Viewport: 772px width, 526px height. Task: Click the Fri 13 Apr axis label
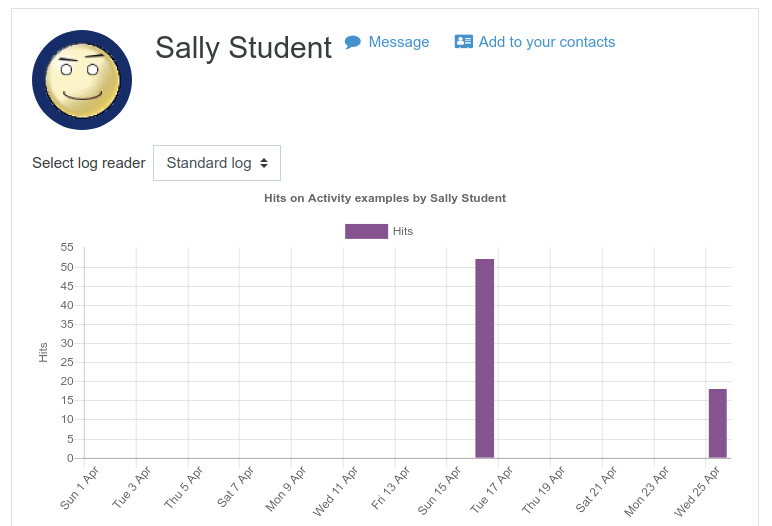(x=390, y=488)
